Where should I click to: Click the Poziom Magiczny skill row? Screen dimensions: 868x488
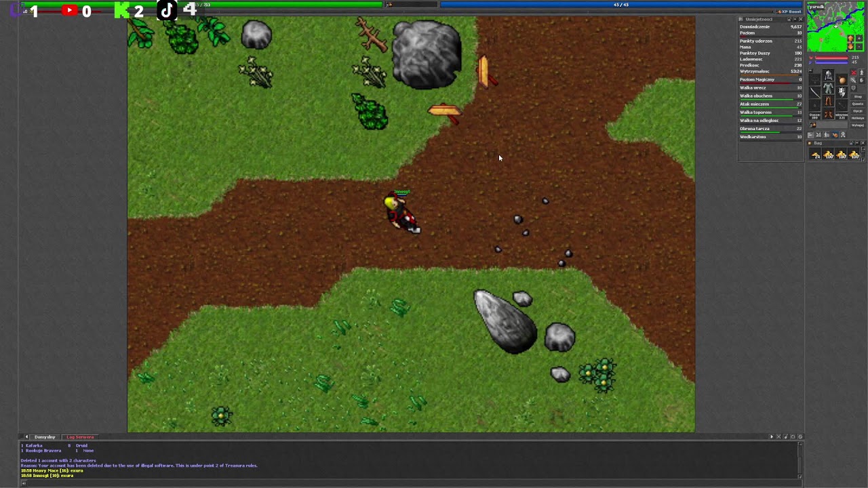[x=770, y=79]
